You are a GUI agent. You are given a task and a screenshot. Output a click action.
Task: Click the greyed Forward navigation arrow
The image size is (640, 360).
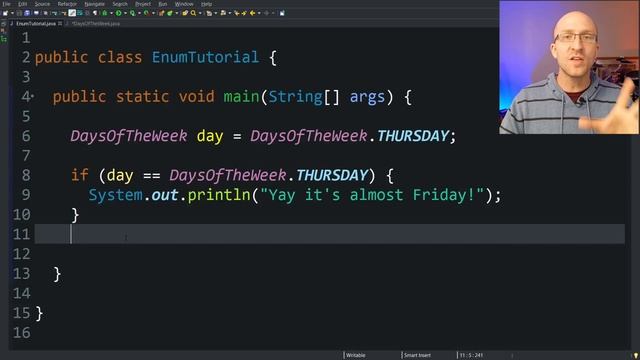pos(266,13)
